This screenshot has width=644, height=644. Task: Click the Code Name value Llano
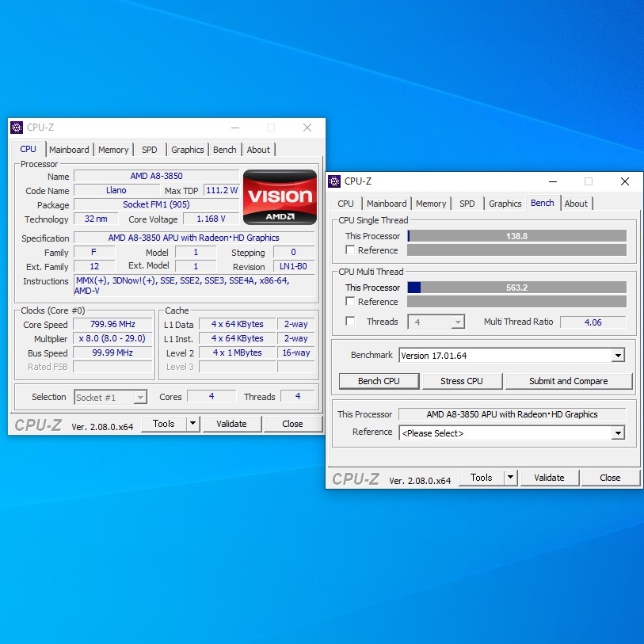coord(116,190)
